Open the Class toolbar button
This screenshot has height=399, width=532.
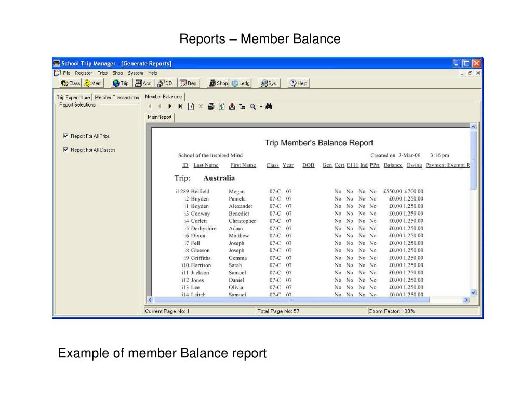click(71, 83)
